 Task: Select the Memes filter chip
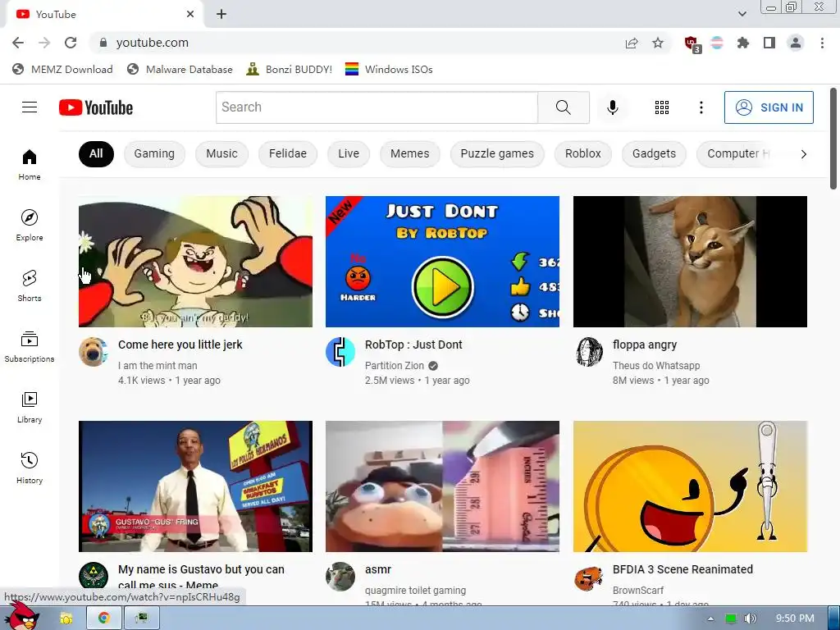tap(410, 154)
